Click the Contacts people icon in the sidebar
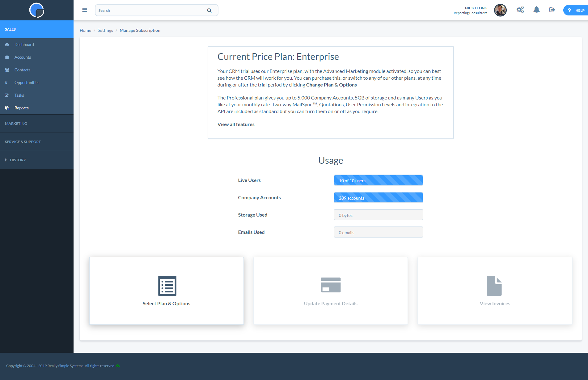The height and width of the screenshot is (380, 588). click(7, 70)
